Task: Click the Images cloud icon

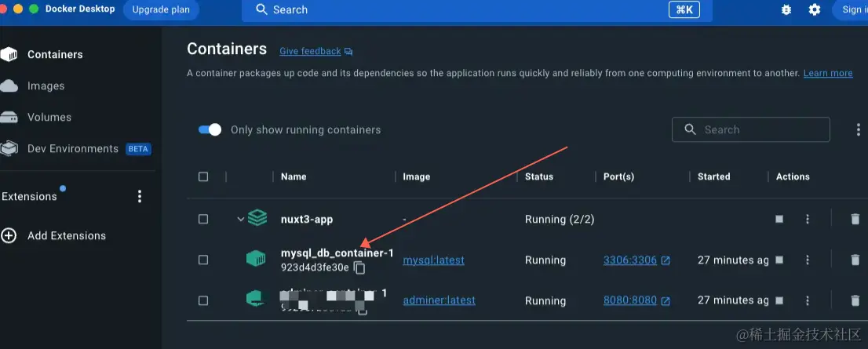Action: pos(9,85)
